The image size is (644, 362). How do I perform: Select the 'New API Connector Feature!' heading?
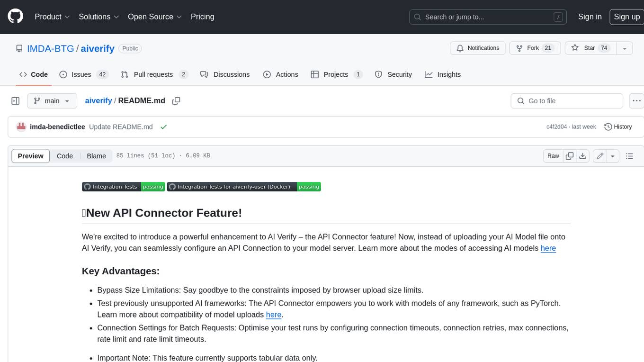(x=162, y=213)
